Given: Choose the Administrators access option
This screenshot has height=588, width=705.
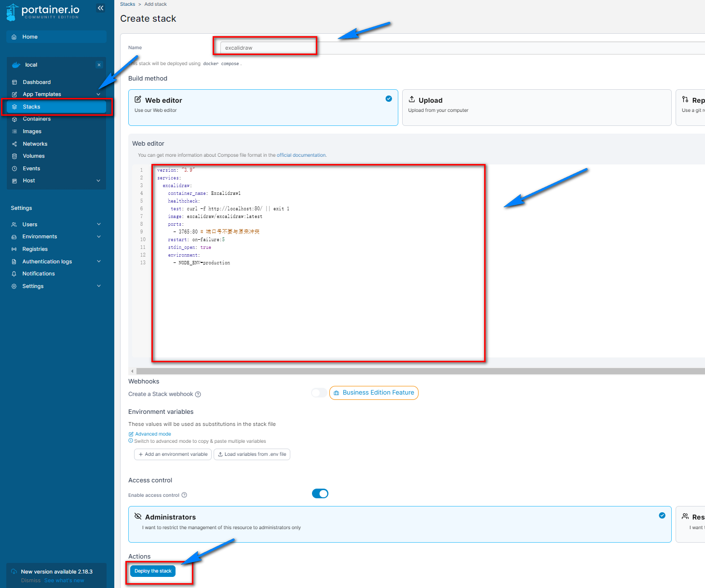Looking at the screenshot, I should [399, 524].
